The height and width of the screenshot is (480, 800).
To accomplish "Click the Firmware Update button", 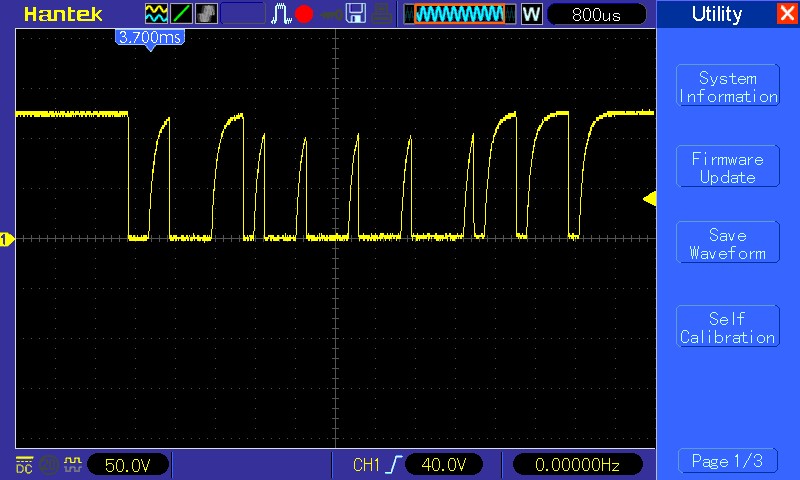I will tap(728, 166).
